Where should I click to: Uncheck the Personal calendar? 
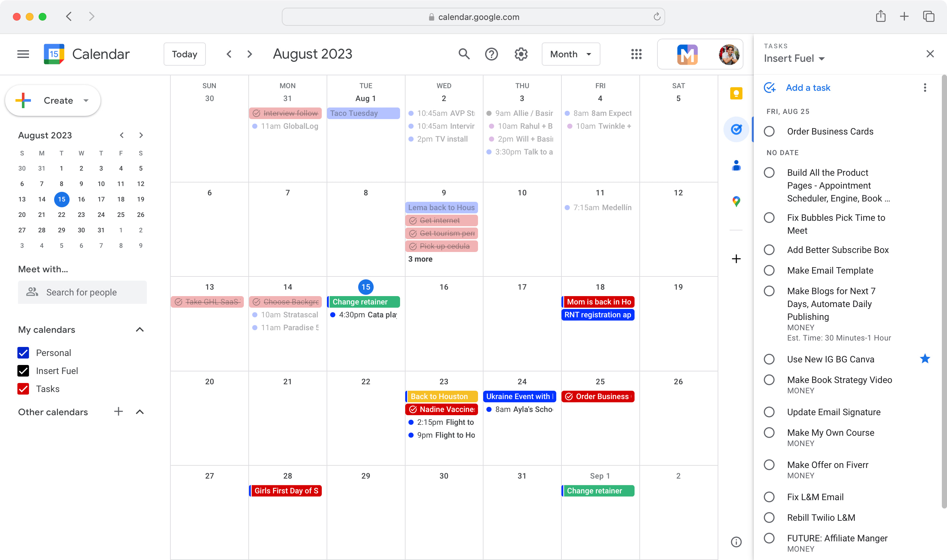click(x=23, y=352)
